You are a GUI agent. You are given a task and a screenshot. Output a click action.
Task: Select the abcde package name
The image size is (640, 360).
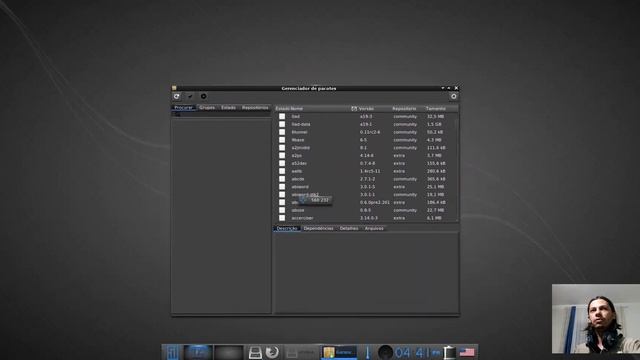[298, 179]
